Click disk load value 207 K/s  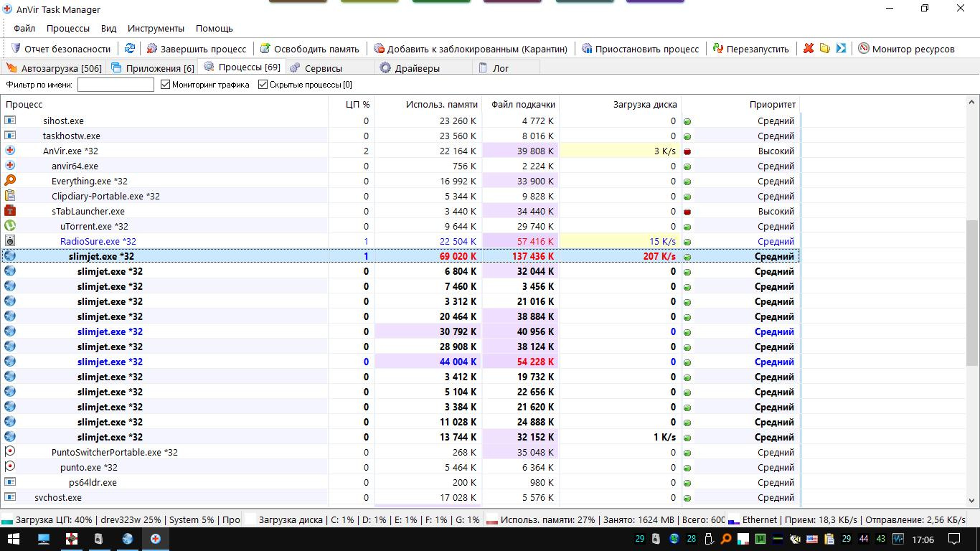coord(659,256)
